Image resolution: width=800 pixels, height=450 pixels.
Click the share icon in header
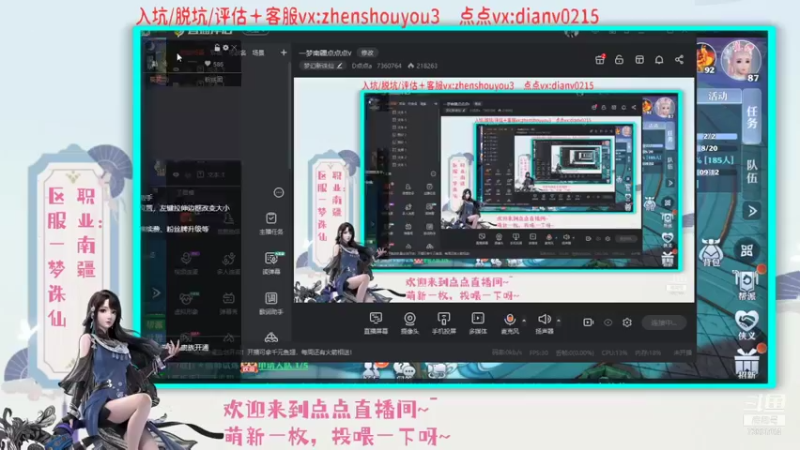[679, 60]
